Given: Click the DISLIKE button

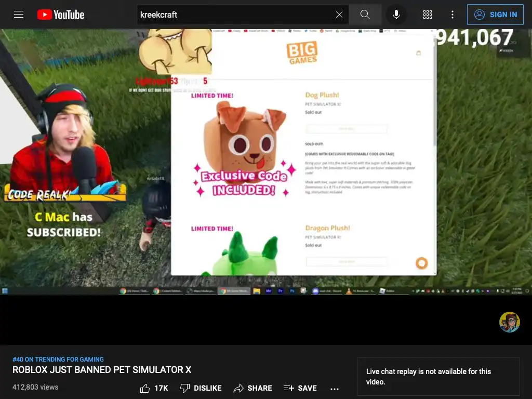Looking at the screenshot, I should 201,388.
